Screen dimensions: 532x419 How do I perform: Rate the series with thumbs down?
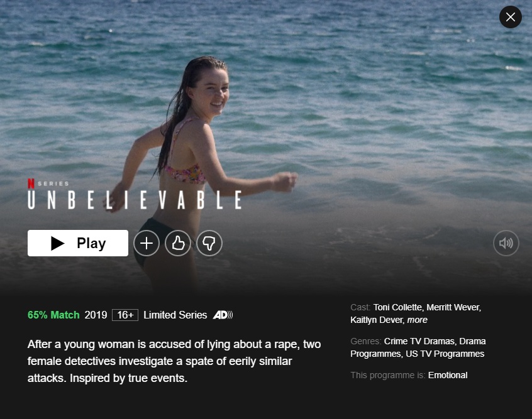tap(209, 243)
